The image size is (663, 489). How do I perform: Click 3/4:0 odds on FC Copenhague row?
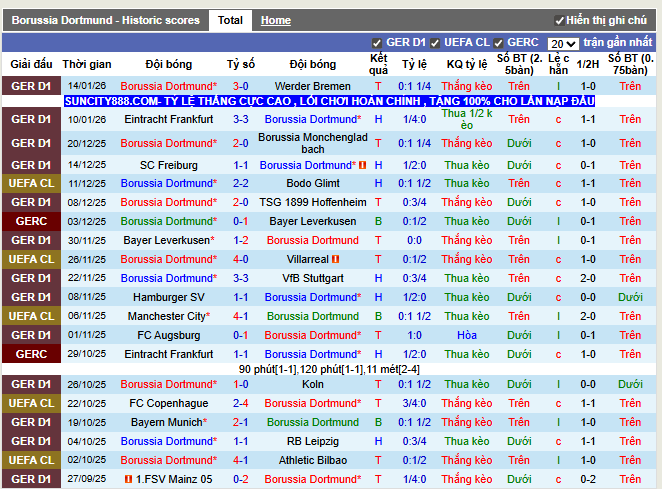tap(414, 404)
